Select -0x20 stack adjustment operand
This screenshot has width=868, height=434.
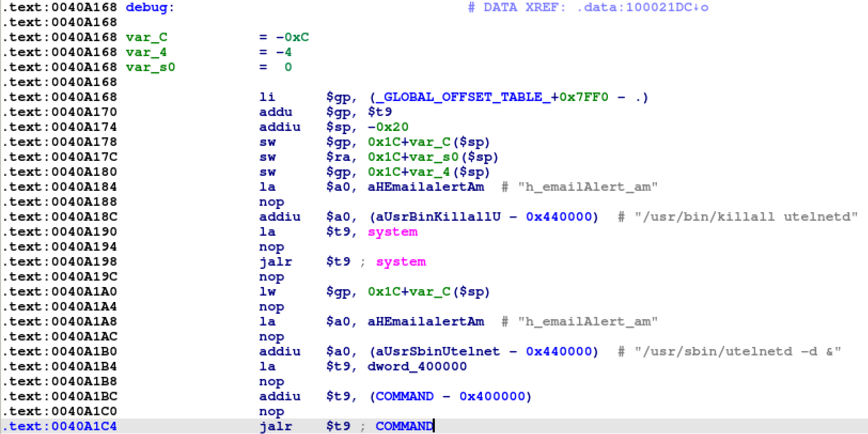(x=388, y=127)
